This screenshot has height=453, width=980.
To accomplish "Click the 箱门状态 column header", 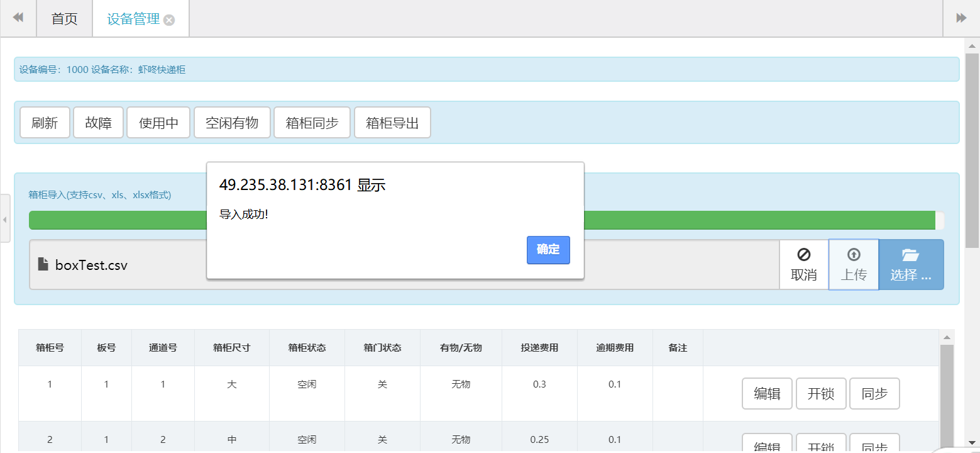I will (x=382, y=347).
